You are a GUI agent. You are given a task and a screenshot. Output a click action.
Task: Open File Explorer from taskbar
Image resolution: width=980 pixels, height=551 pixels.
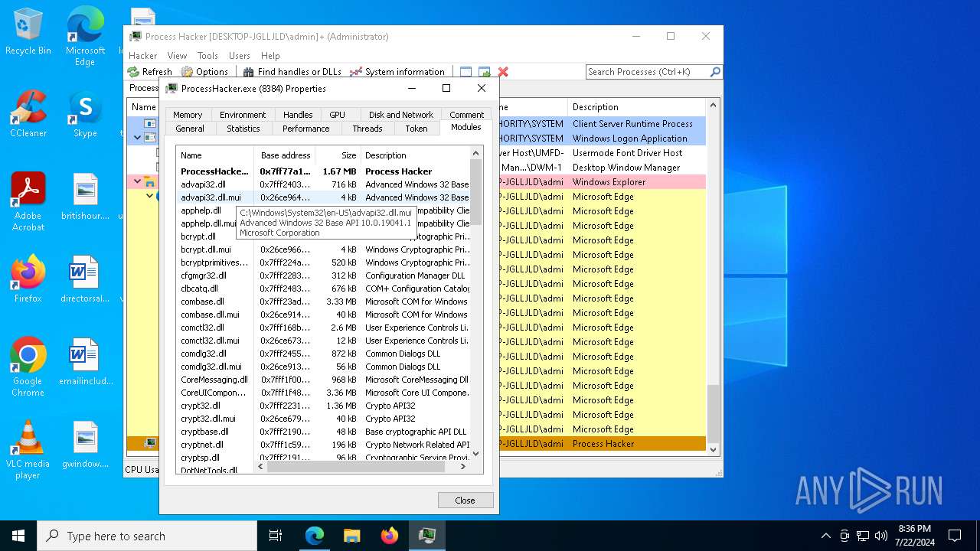click(351, 536)
